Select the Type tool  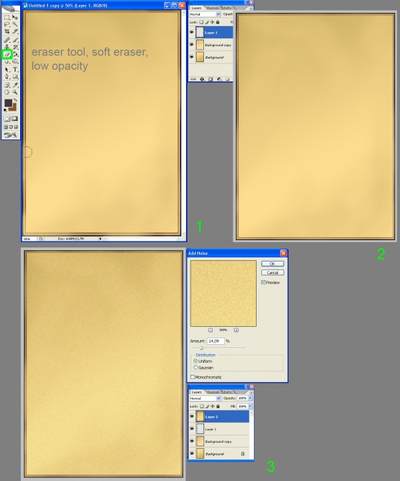pos(15,69)
